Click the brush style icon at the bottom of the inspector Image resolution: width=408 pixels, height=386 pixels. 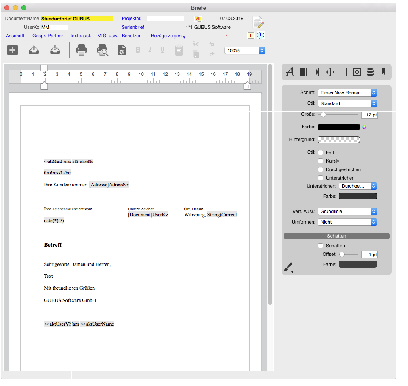point(289,267)
